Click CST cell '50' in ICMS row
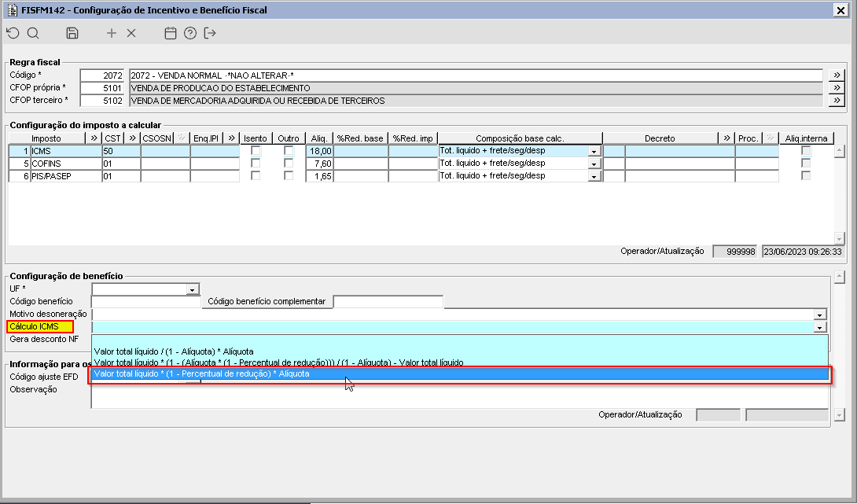This screenshot has height=504, width=857. click(121, 151)
